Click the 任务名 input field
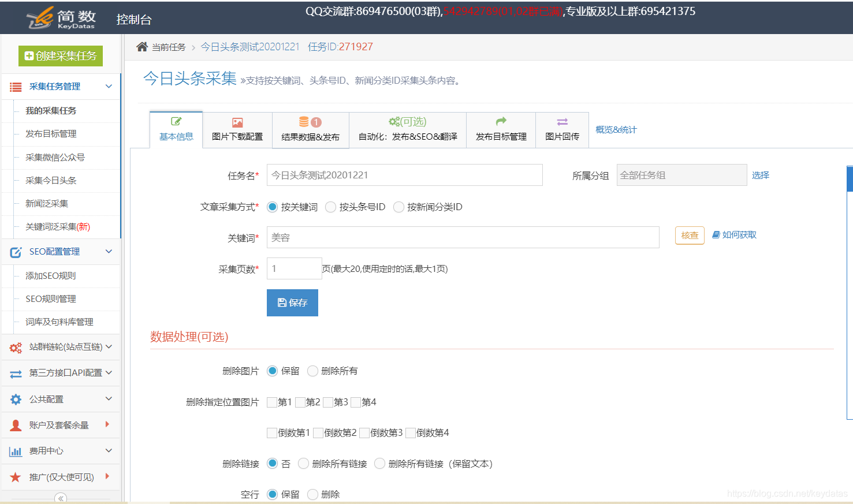The image size is (853, 504). pos(405,175)
